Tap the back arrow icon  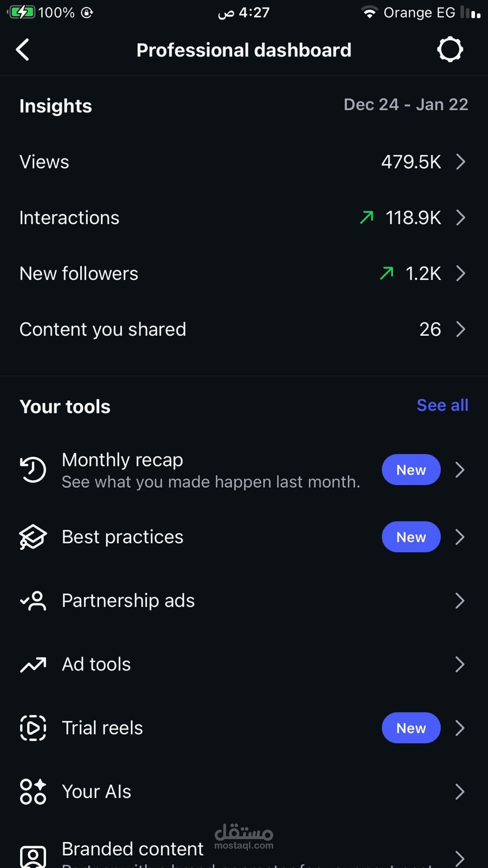pos(23,50)
